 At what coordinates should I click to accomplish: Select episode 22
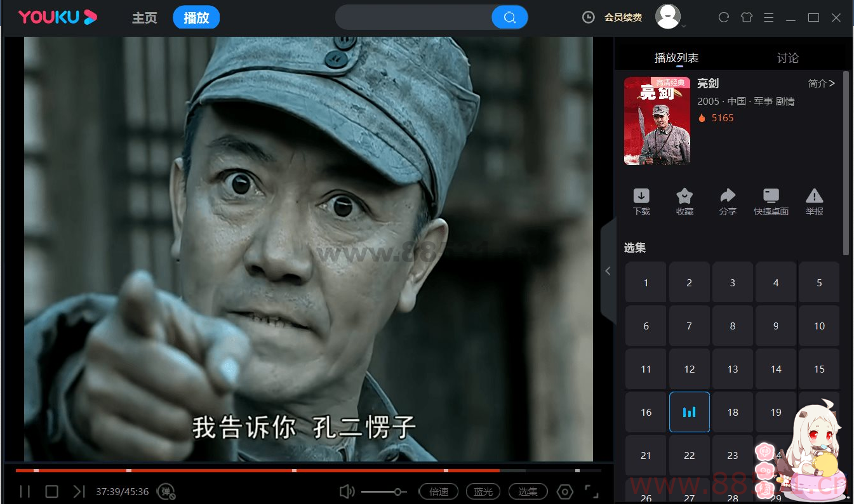pos(689,455)
